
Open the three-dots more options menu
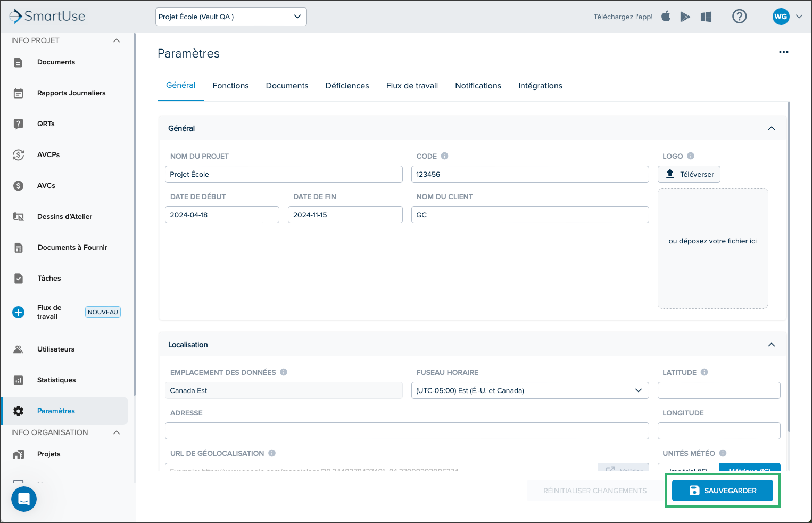pos(783,52)
